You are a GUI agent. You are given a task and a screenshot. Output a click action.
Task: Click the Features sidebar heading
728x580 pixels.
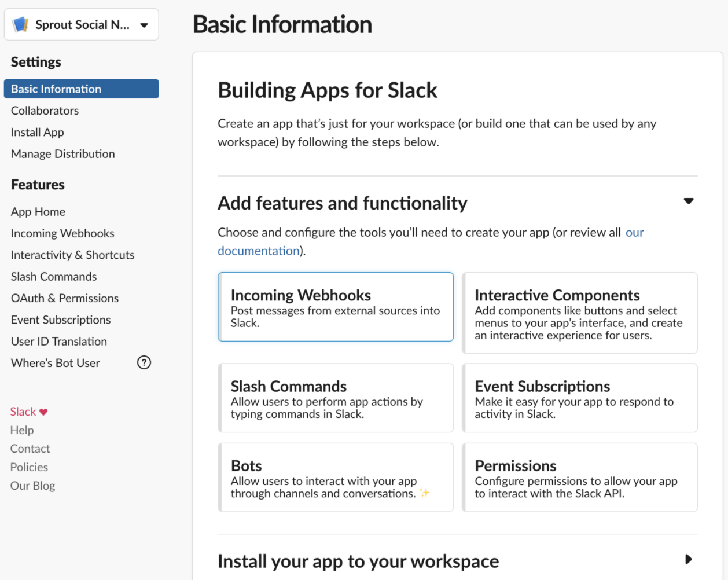point(38,185)
